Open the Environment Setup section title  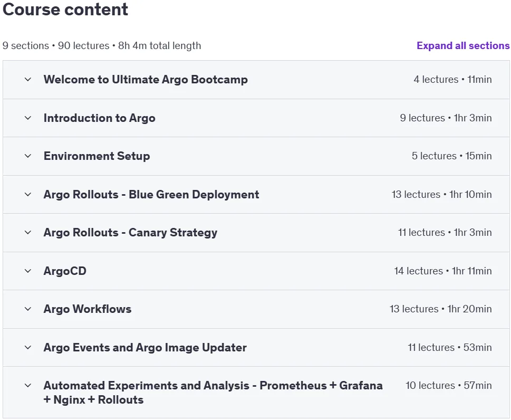pyautogui.click(x=97, y=156)
